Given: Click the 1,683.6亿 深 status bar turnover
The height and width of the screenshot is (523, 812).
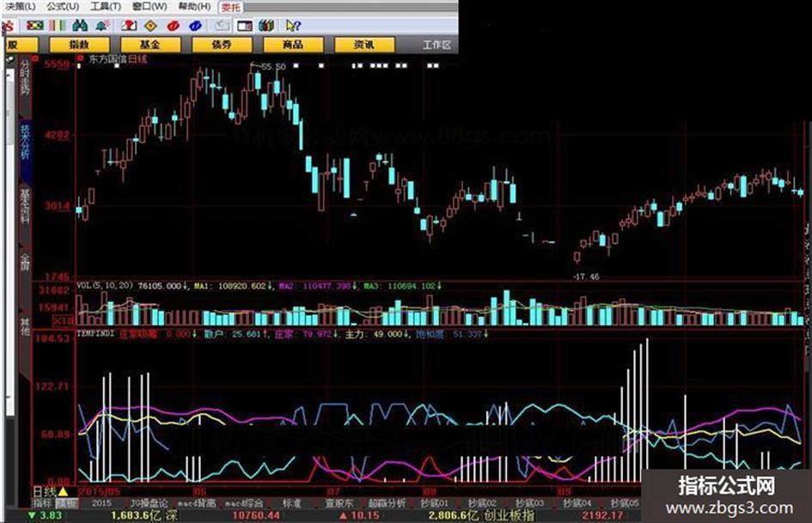Looking at the screenshot, I should 144,516.
